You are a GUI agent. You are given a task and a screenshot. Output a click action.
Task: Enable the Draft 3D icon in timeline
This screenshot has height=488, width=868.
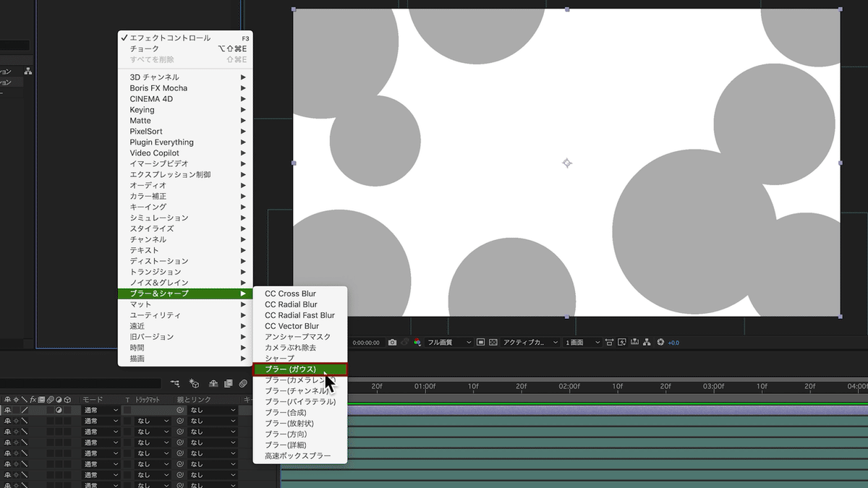pyautogui.click(x=194, y=383)
